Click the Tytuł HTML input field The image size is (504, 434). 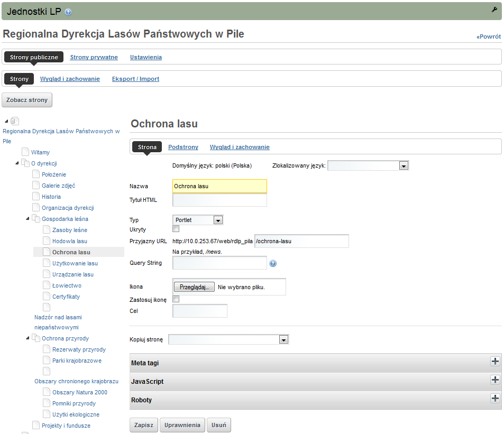(x=219, y=200)
